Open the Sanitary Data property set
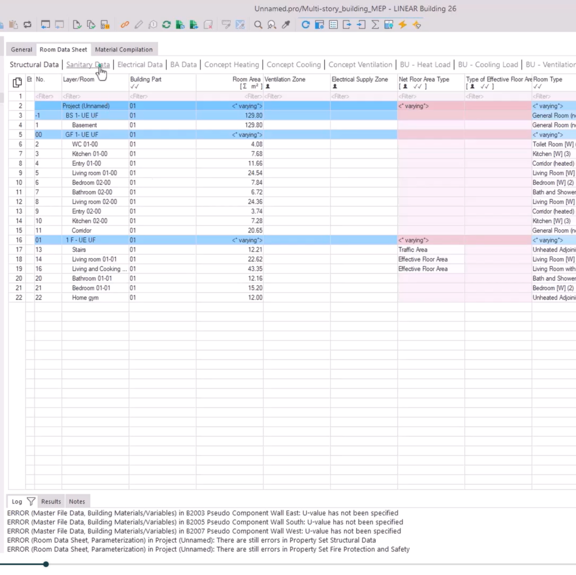This screenshot has width=576, height=575. pyautogui.click(x=88, y=65)
